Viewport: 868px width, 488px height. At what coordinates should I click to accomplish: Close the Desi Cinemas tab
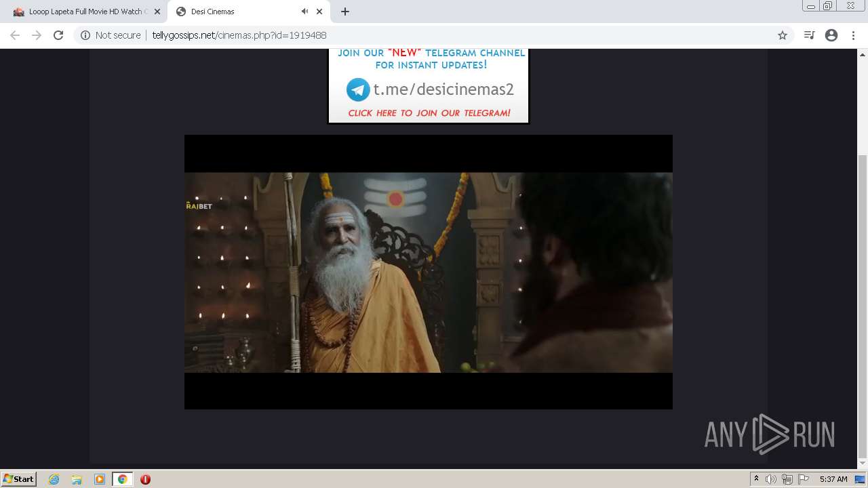coord(319,12)
